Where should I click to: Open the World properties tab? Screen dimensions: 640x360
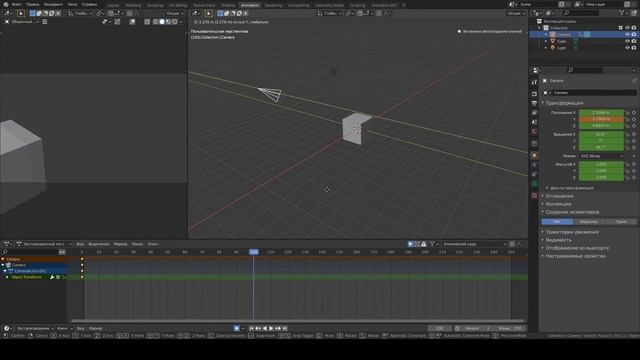pyautogui.click(x=534, y=131)
